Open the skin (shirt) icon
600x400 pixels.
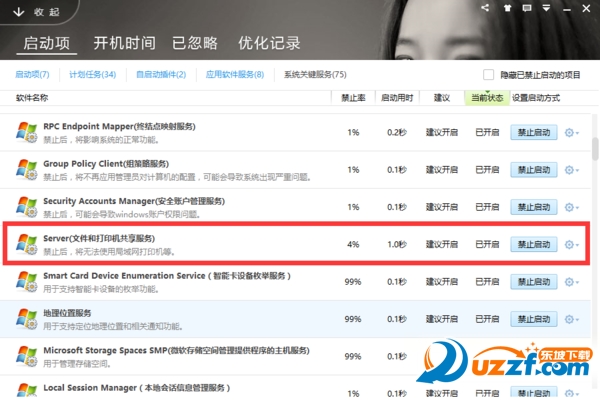point(508,8)
